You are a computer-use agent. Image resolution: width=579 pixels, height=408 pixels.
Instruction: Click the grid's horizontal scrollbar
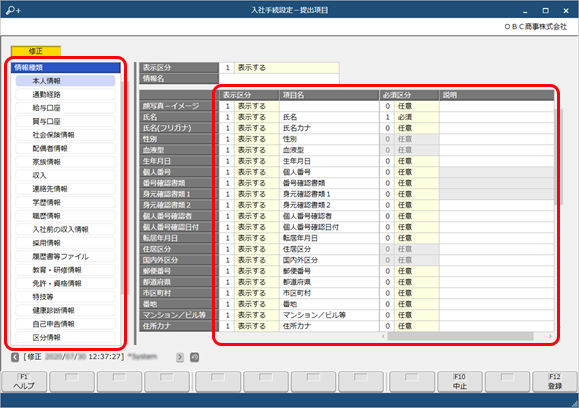pyautogui.click(x=460, y=336)
